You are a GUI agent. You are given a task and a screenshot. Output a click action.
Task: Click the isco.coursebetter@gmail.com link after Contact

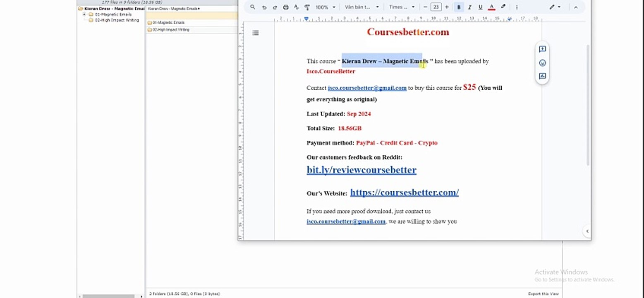pos(367,88)
